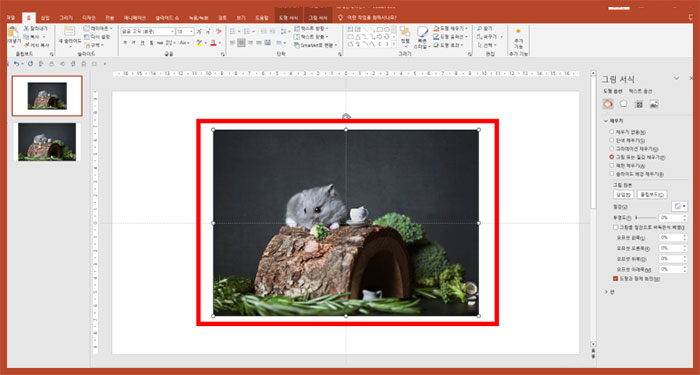
Task: Select the Pattern fill radio button
Action: pos(611,165)
